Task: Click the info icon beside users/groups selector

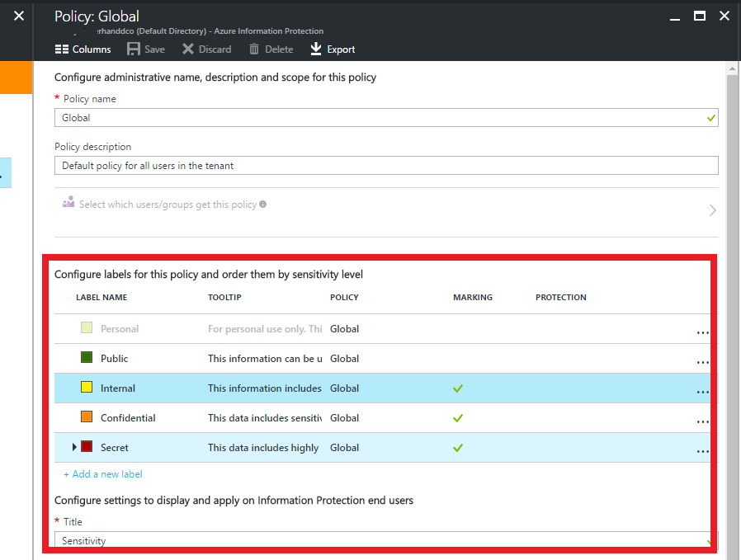Action: click(x=262, y=204)
